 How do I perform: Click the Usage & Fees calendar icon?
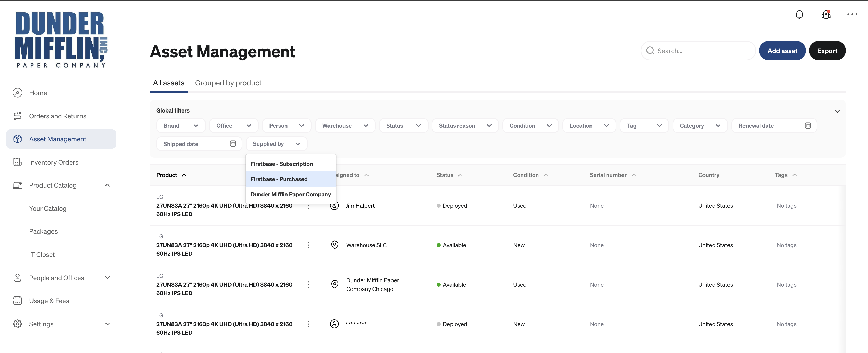click(18, 301)
